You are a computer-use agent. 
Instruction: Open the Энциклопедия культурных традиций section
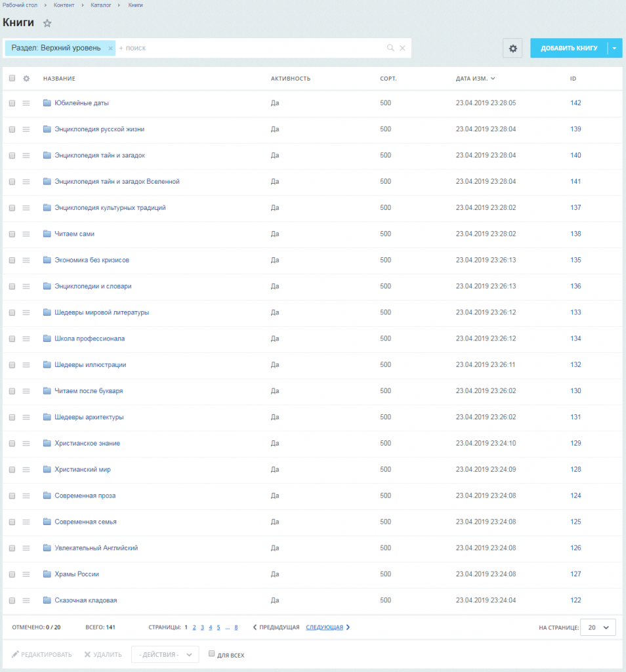pyautogui.click(x=110, y=208)
